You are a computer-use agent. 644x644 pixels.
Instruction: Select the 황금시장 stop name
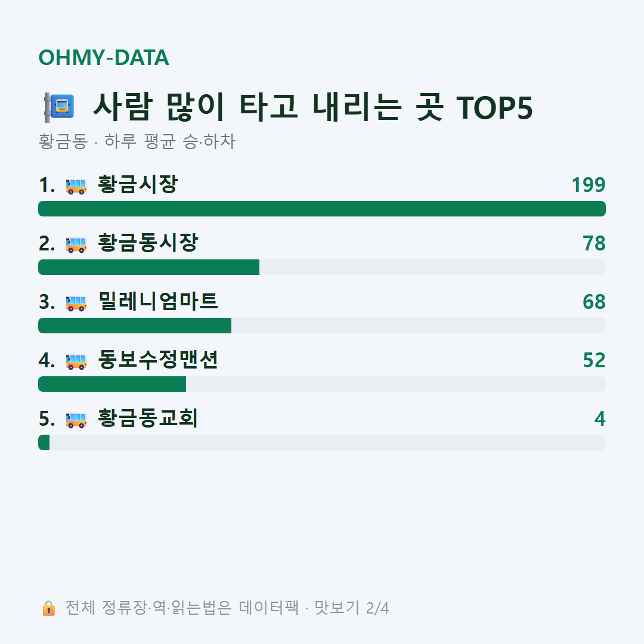click(x=138, y=184)
